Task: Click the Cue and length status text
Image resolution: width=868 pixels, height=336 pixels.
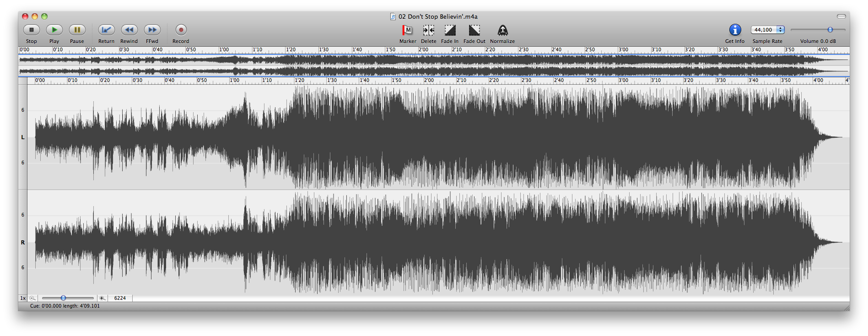Action: point(65,306)
